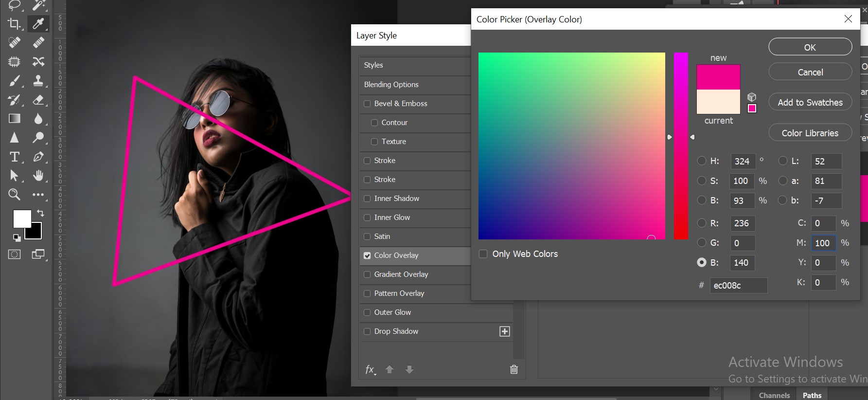Enable the Inner Shadow checkbox

pos(367,199)
